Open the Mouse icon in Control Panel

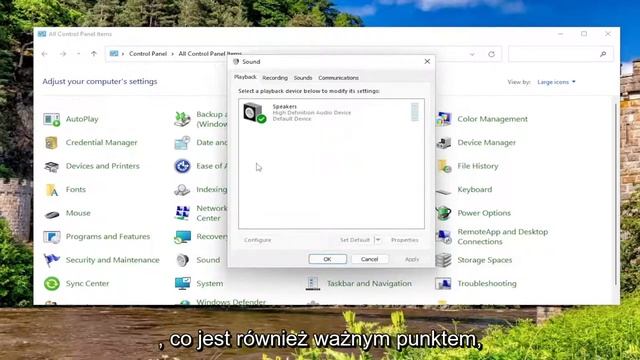coord(51,213)
